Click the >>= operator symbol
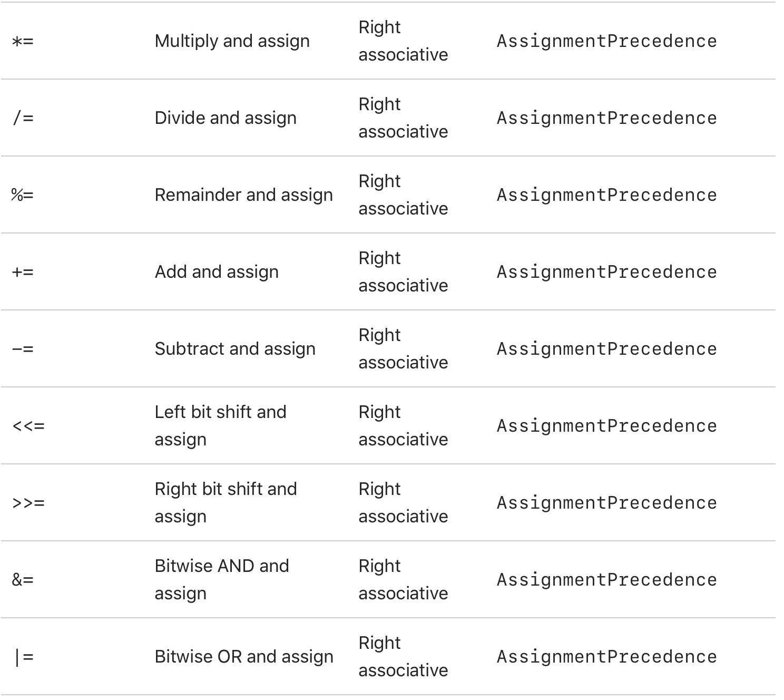784x700 pixels. pos(28,503)
